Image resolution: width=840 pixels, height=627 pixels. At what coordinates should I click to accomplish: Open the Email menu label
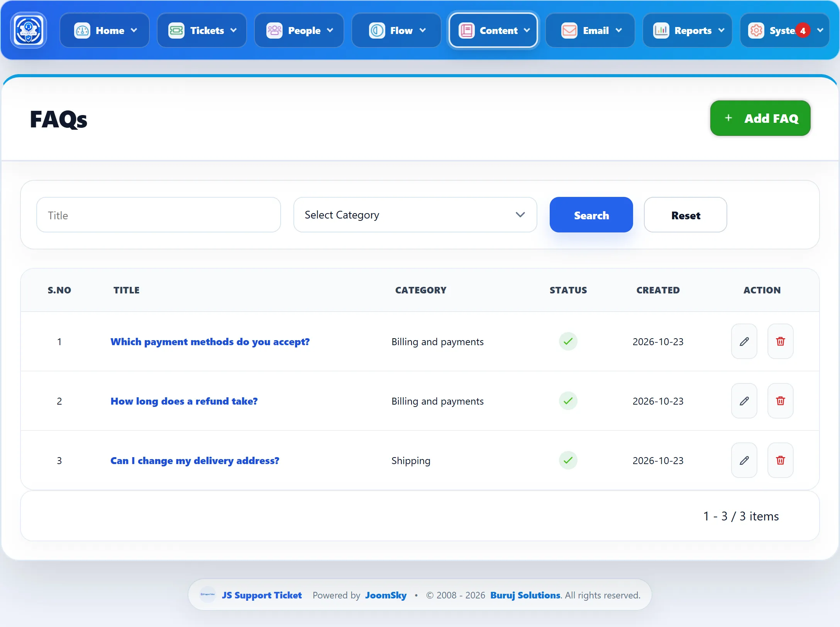[596, 31]
